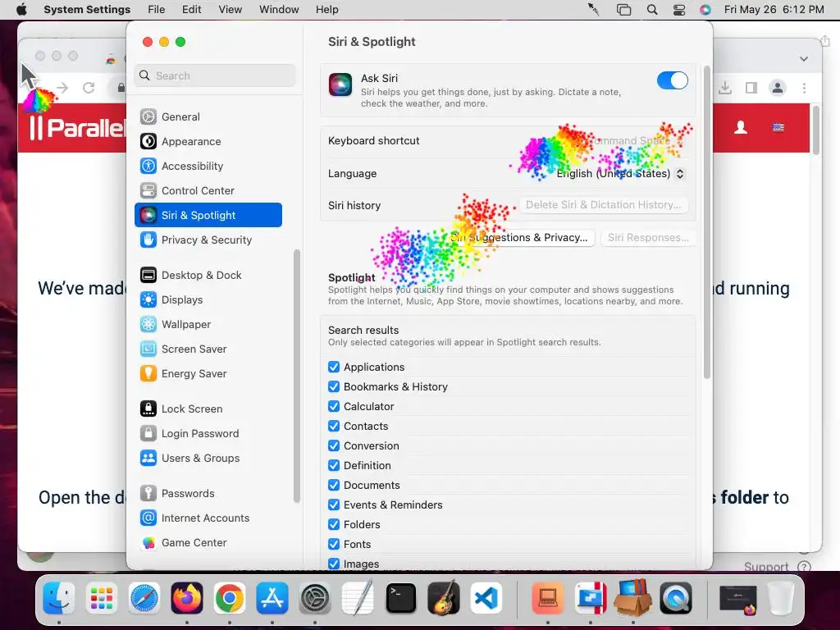Click Chrome reload button
The image size is (840, 630).
pyautogui.click(x=89, y=88)
